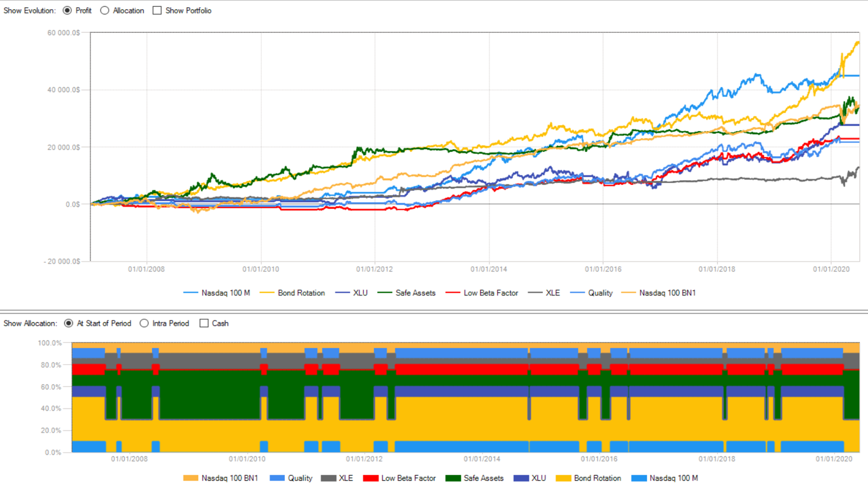
Task: Click Nasdaq 100 M line legend entry
Action: (x=217, y=293)
